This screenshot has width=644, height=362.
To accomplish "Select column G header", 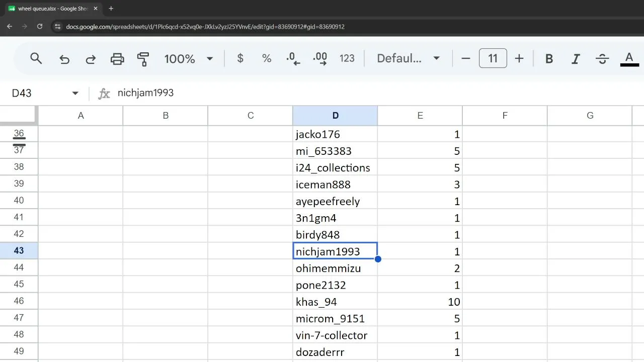I will point(590,116).
